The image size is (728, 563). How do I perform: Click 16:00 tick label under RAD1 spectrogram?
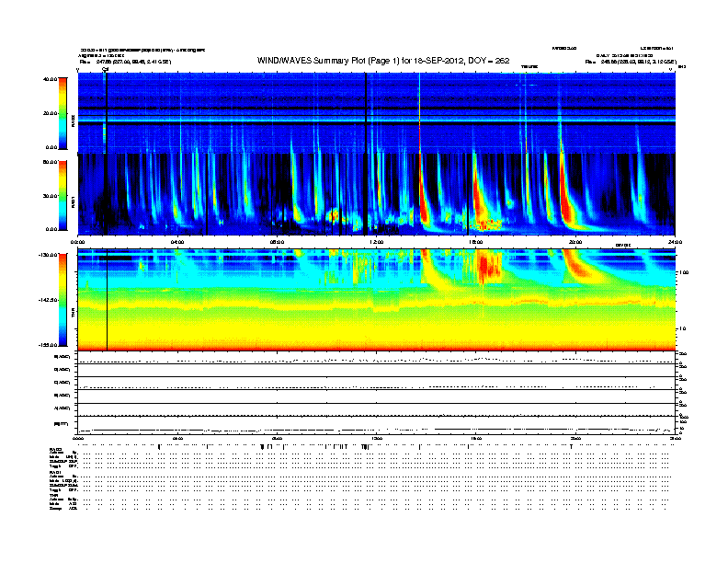click(476, 242)
